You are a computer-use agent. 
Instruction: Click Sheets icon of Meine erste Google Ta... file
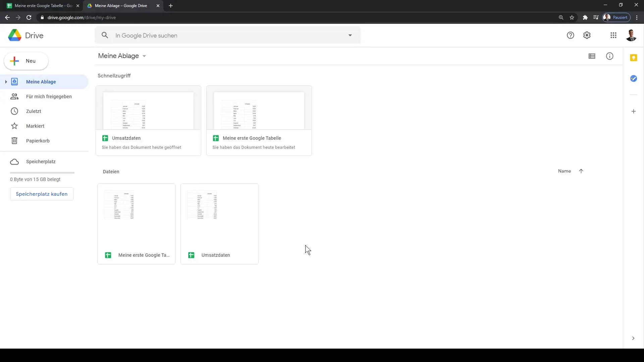point(108,255)
